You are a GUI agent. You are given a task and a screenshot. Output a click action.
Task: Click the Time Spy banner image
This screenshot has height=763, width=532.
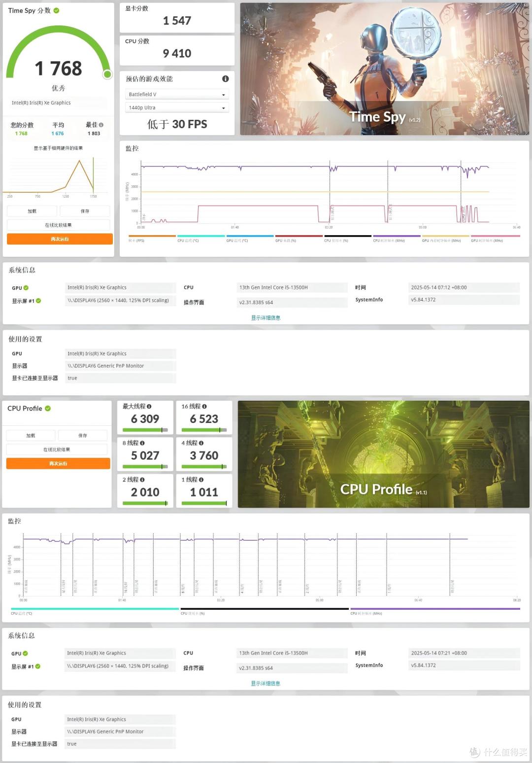385,69
